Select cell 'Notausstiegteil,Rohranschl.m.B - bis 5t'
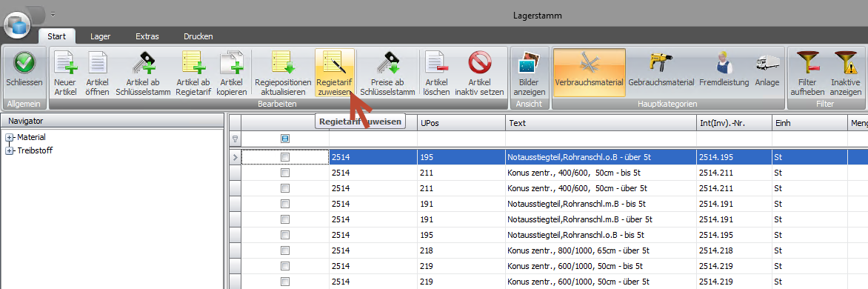The image size is (868, 289). pos(601,204)
